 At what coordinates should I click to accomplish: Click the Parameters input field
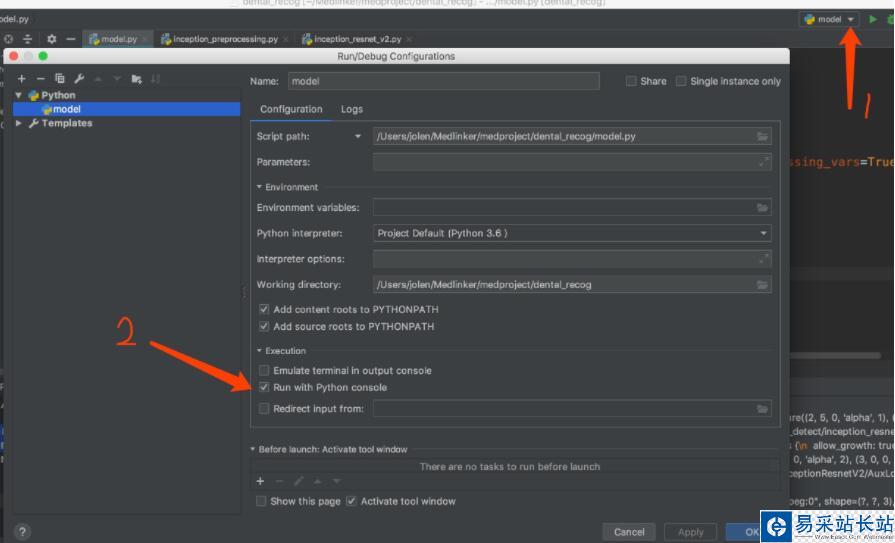click(x=572, y=162)
